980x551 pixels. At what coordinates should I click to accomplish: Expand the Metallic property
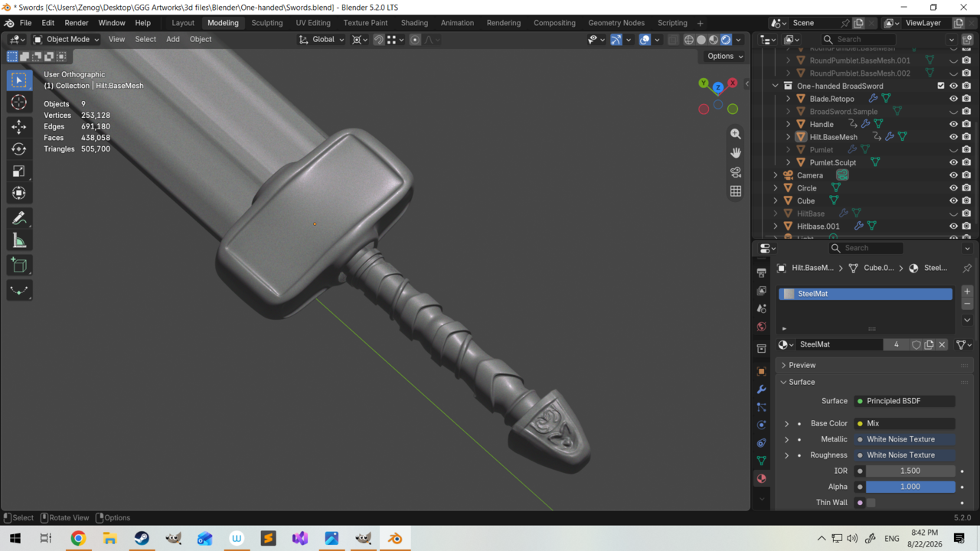[786, 439]
